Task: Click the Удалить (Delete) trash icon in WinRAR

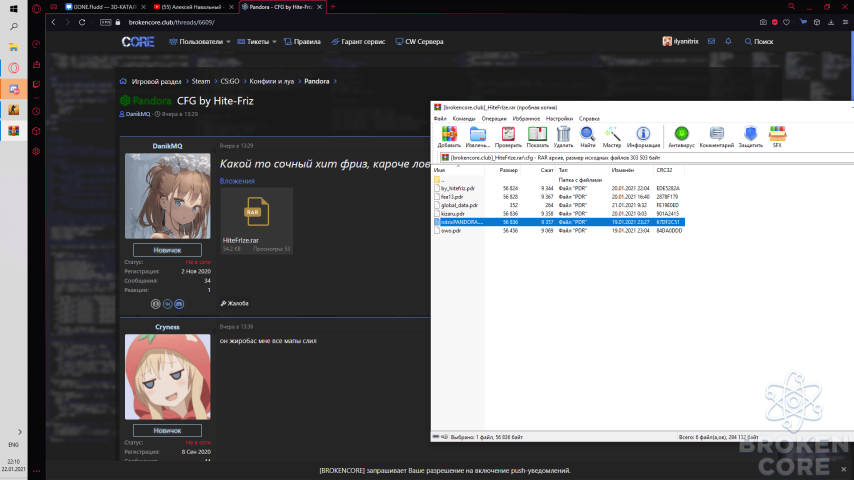Action: click(x=563, y=137)
